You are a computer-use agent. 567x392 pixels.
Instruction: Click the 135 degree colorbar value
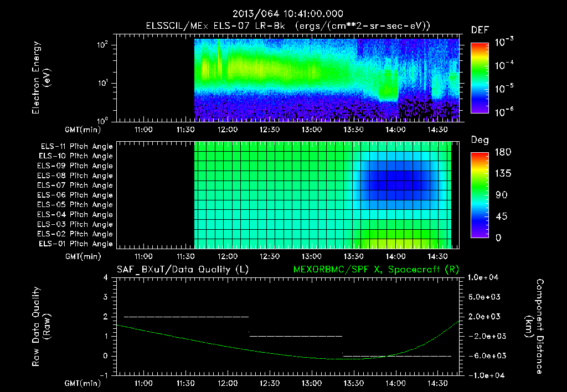503,173
